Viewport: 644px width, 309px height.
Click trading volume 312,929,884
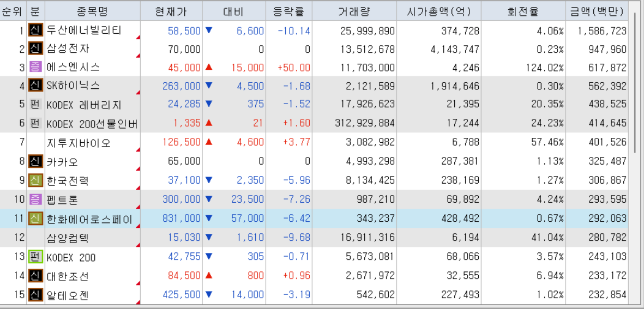(x=365, y=123)
